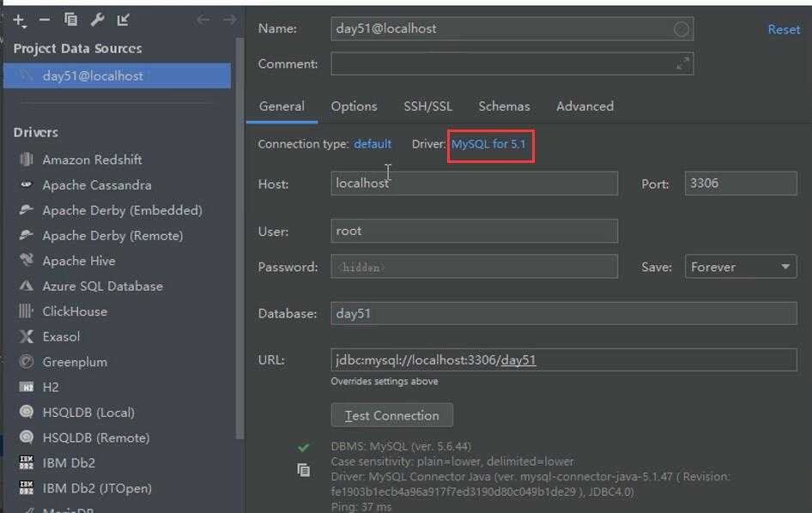This screenshot has width=812, height=513.
Task: Click the left panel vertical scrollbar
Action: point(239,238)
